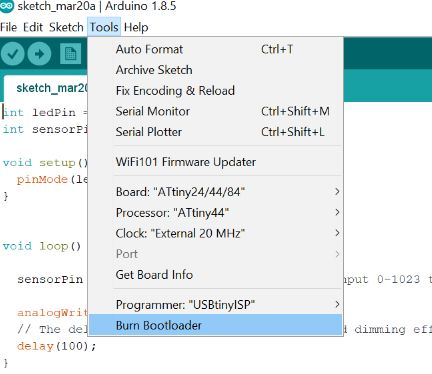Image resolution: width=432 pixels, height=374 pixels.
Task: Click the Upload arrow icon
Action: [x=39, y=54]
